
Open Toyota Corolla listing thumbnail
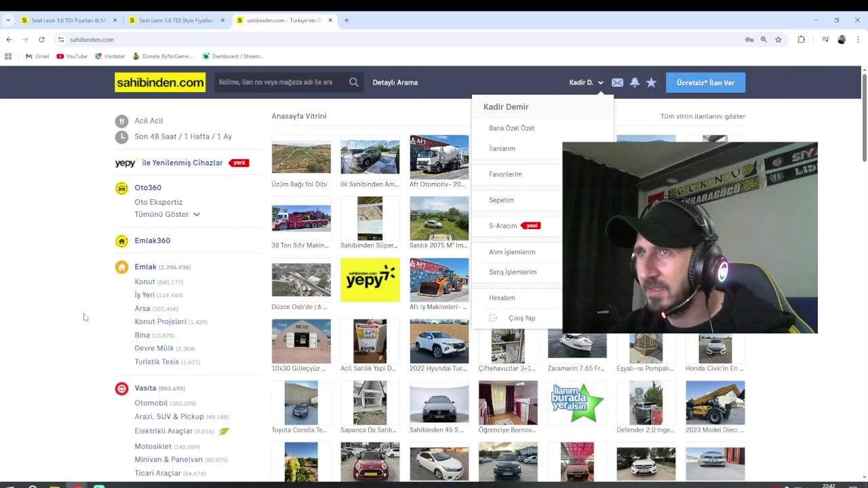pos(301,403)
